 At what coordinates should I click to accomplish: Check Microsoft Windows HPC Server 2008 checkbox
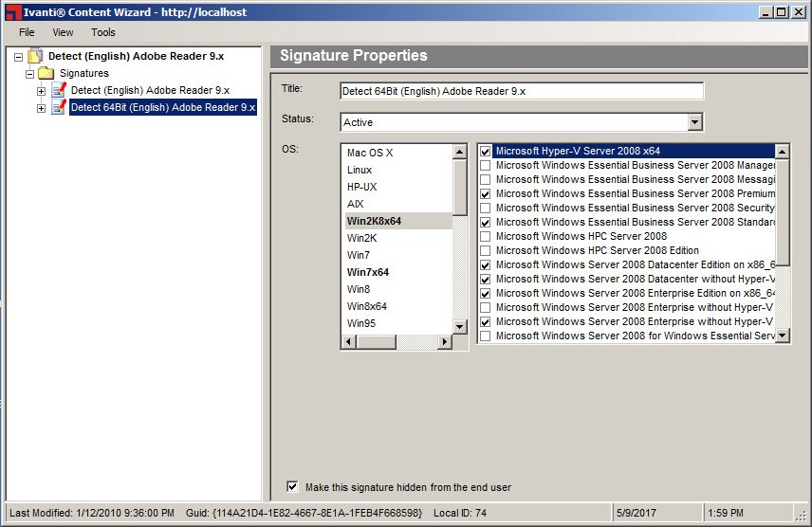[x=486, y=237]
